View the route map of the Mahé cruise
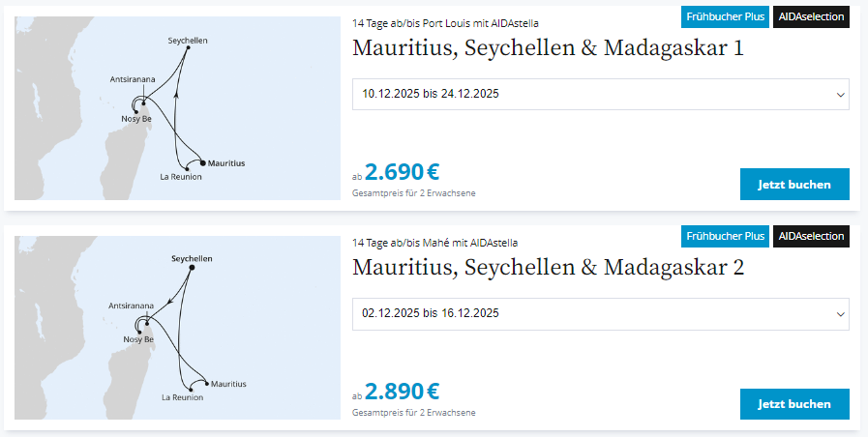Image resolution: width=868 pixels, height=437 pixels. point(177,328)
